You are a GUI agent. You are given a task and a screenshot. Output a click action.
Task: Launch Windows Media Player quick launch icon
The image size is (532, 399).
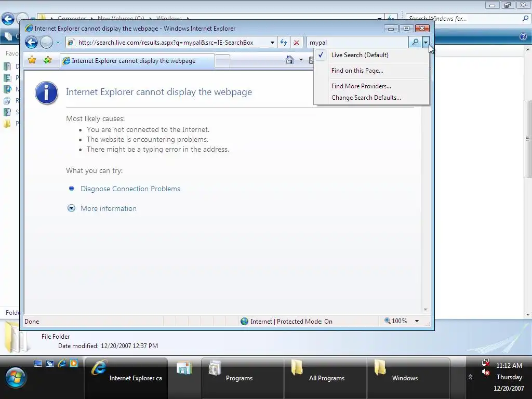pyautogui.click(x=74, y=363)
